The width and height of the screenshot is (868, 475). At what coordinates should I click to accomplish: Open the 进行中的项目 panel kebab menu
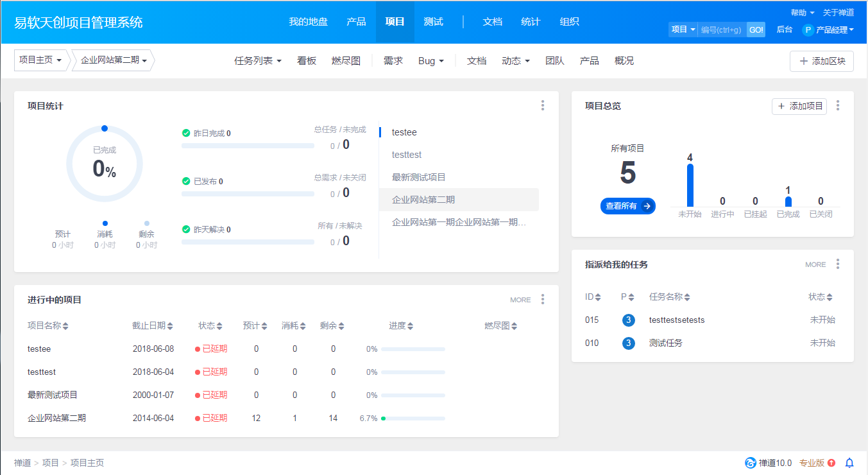coord(542,299)
